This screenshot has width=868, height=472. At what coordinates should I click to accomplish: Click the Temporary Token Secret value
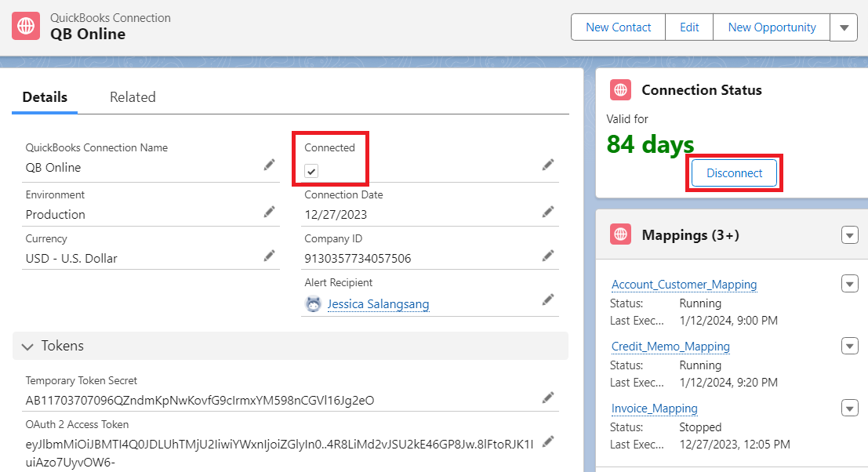[200, 400]
